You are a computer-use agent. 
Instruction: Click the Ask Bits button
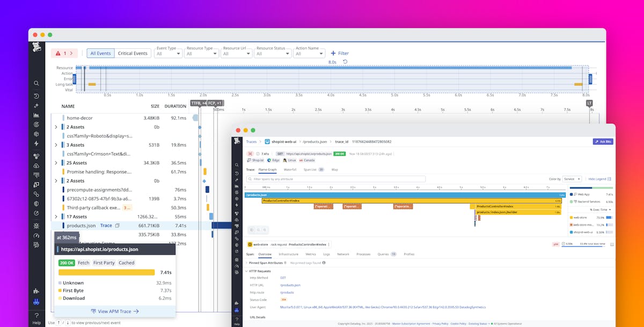[603, 142]
